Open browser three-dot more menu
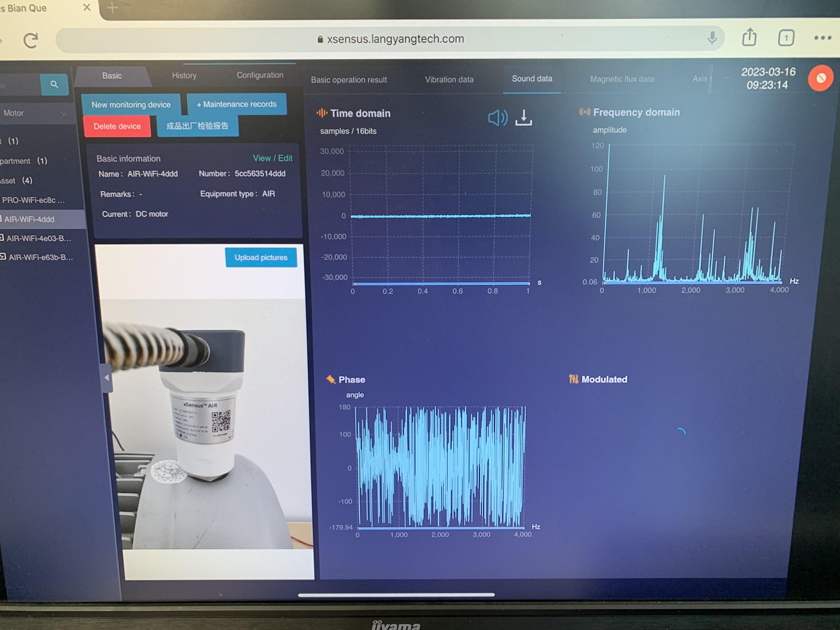Screen dimensions: 840x630 point(822,38)
